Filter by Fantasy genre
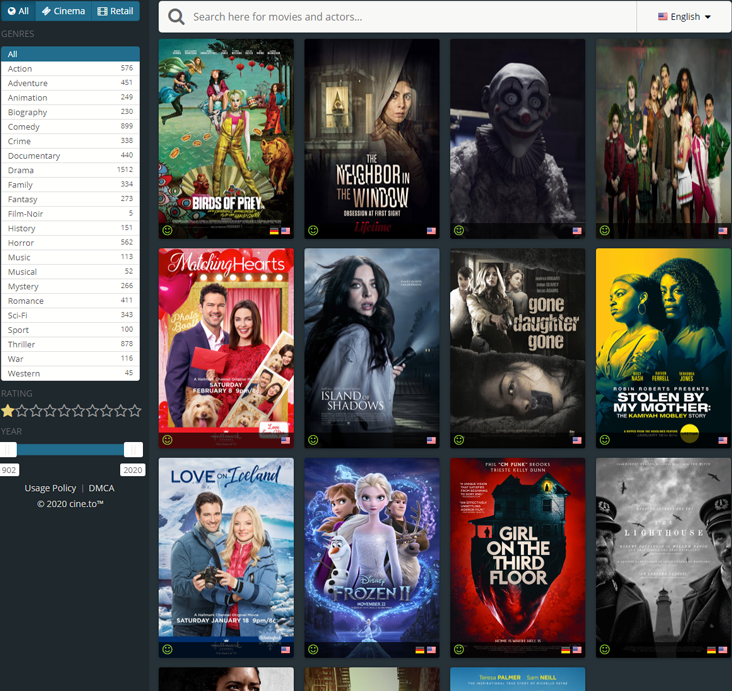The width and height of the screenshot is (732, 691). [x=70, y=199]
